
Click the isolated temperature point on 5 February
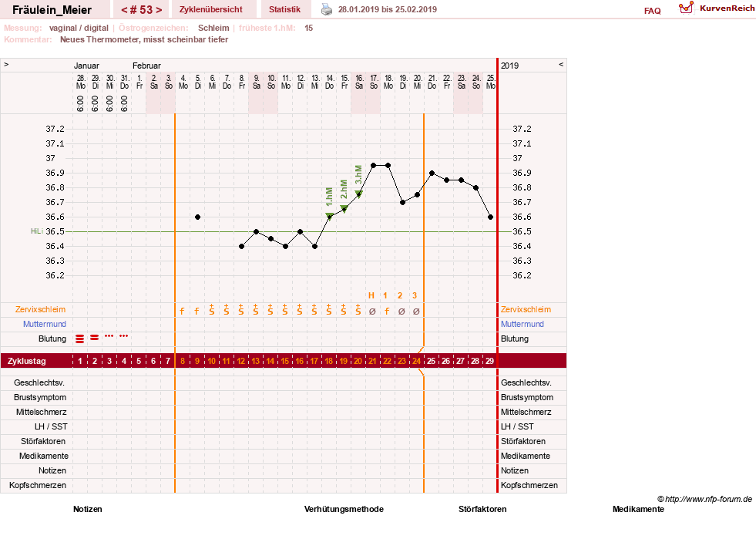(x=198, y=217)
